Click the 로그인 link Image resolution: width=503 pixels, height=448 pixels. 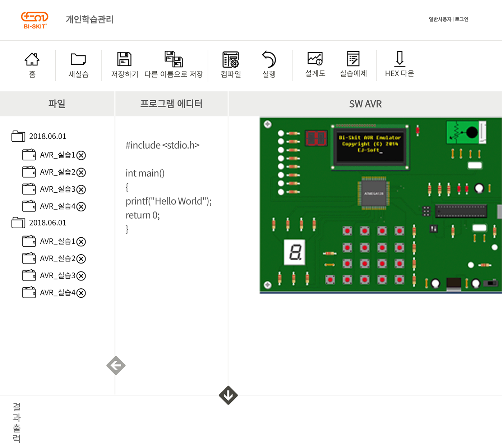coord(462,19)
